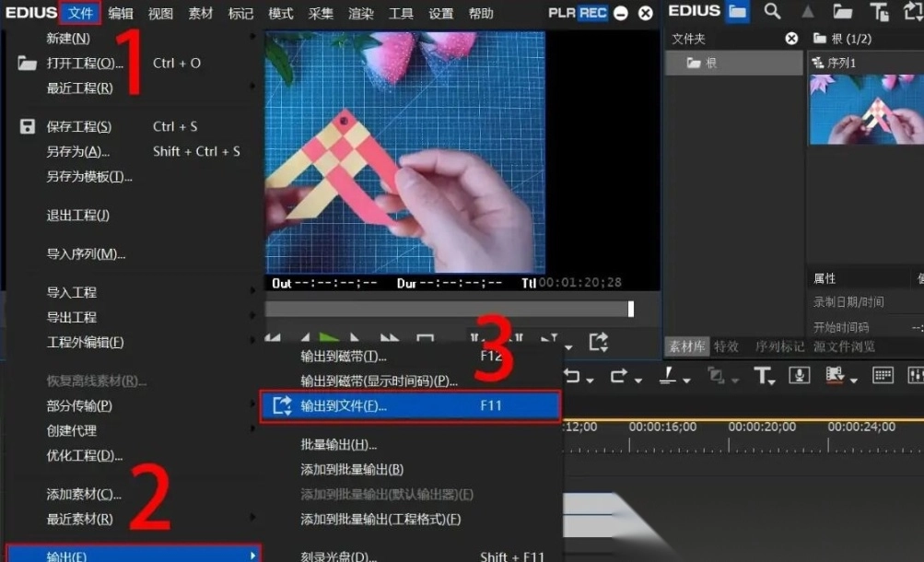The height and width of the screenshot is (562, 924).
Task: Select 保存工程 in the file menu
Action: point(79,126)
